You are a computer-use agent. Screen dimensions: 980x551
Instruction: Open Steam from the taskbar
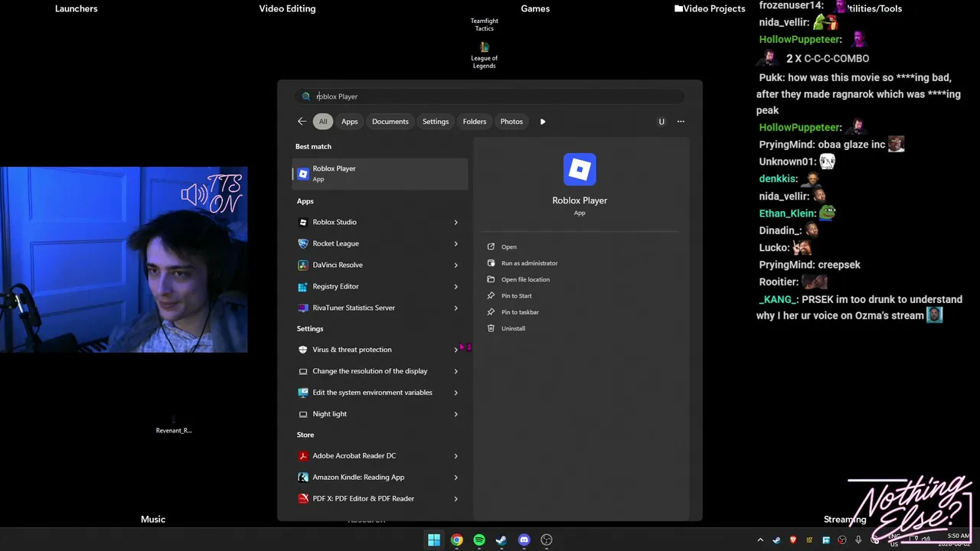pos(501,540)
